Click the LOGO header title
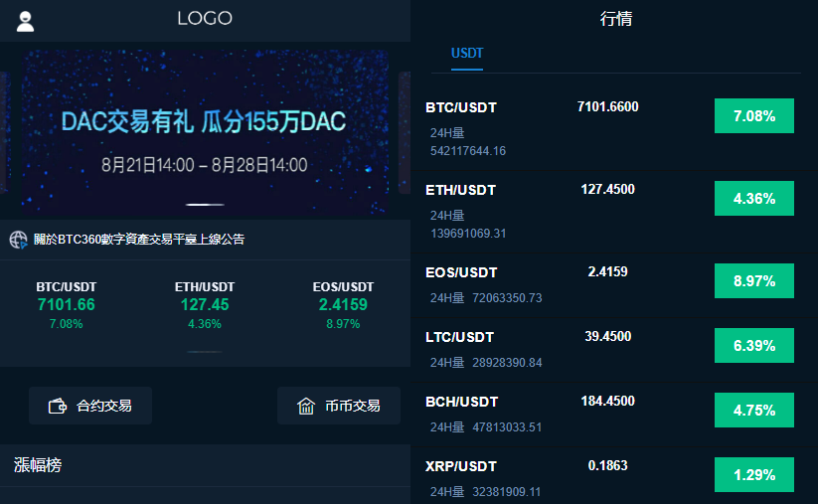 coord(205,19)
